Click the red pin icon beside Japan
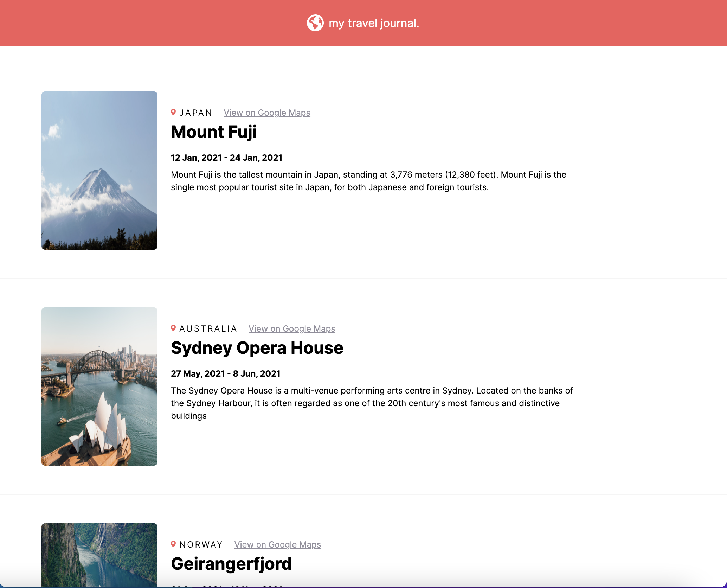The width and height of the screenshot is (727, 588). tap(173, 112)
